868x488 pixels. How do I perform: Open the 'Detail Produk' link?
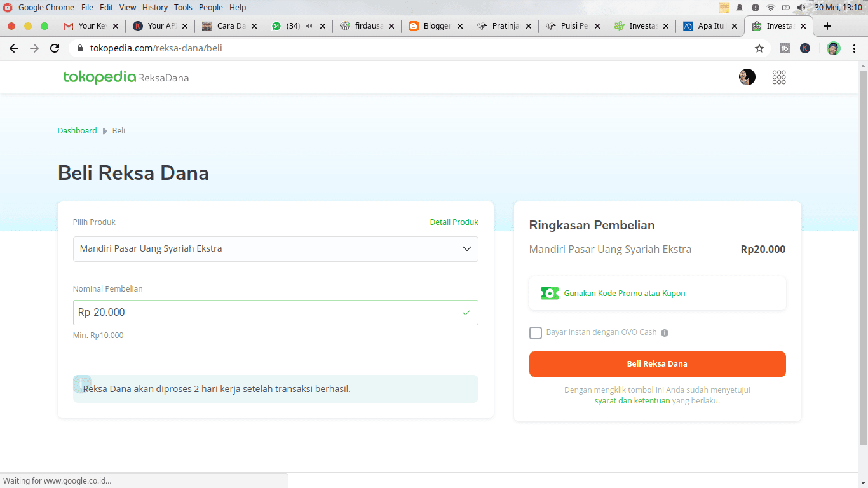[x=454, y=222]
